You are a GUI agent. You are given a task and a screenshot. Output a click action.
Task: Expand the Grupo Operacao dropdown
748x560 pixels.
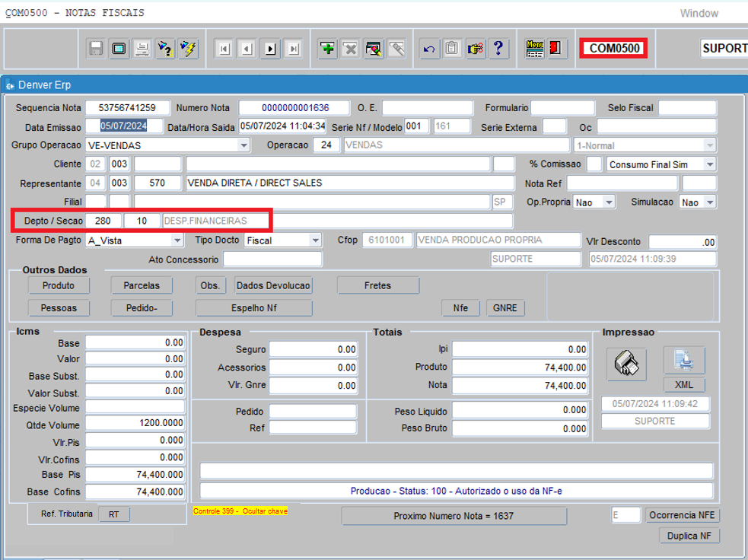coord(243,145)
